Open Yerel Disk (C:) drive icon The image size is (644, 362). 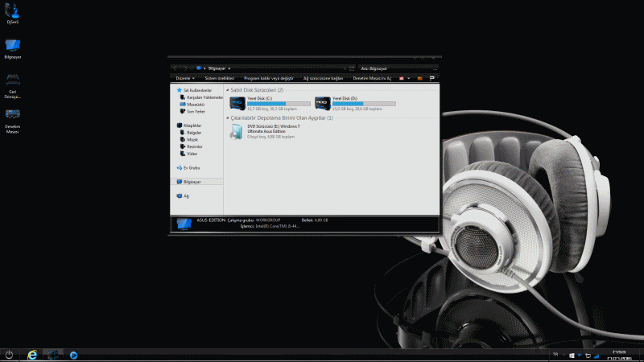tap(237, 102)
